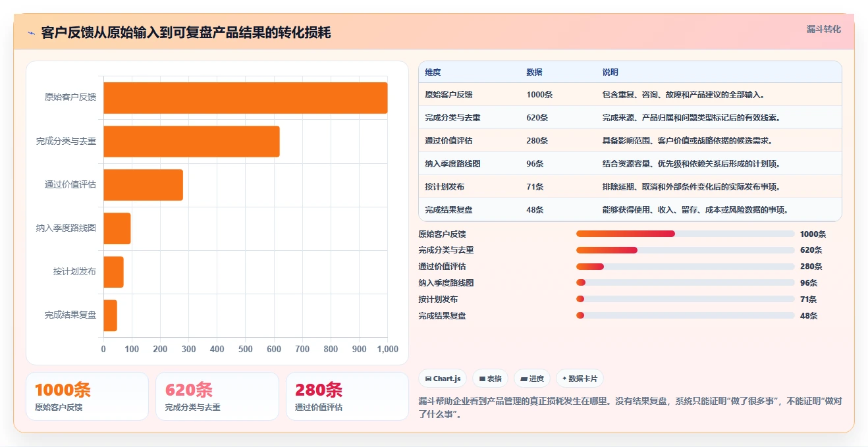This screenshot has height=447, width=868.
Task: Click the 表格 chip
Action: pos(490,379)
